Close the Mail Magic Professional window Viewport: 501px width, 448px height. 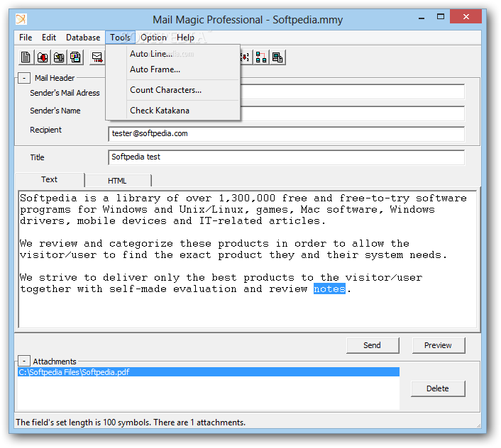tap(466, 16)
